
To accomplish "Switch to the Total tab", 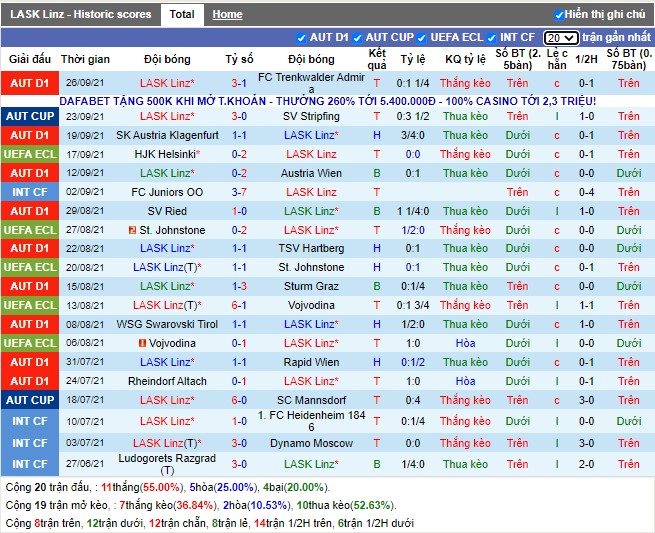I will (182, 14).
